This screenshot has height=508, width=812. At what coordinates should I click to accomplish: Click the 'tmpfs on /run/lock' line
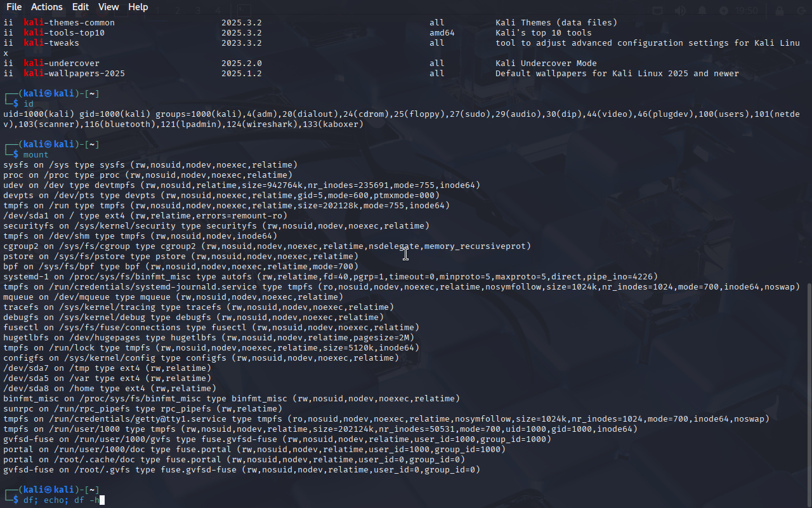211,348
